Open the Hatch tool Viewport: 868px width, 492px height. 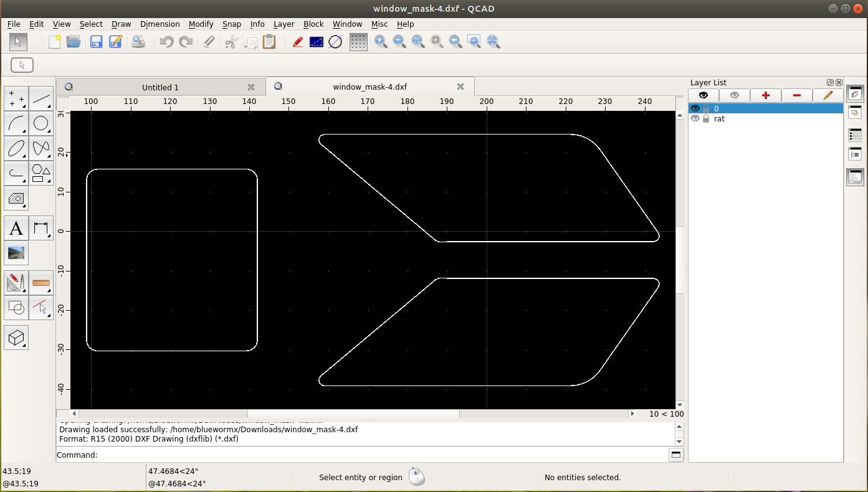point(16,198)
